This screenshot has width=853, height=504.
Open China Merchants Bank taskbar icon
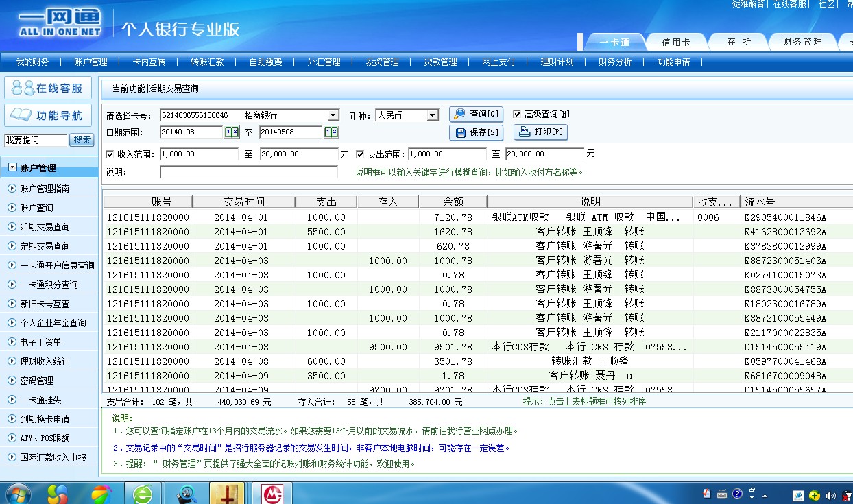pyautogui.click(x=275, y=493)
